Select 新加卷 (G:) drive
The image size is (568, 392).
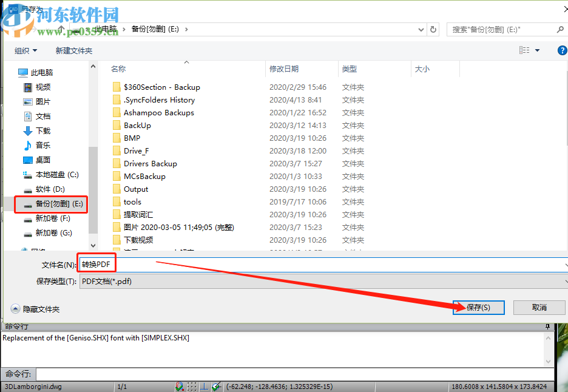pyautogui.click(x=47, y=233)
